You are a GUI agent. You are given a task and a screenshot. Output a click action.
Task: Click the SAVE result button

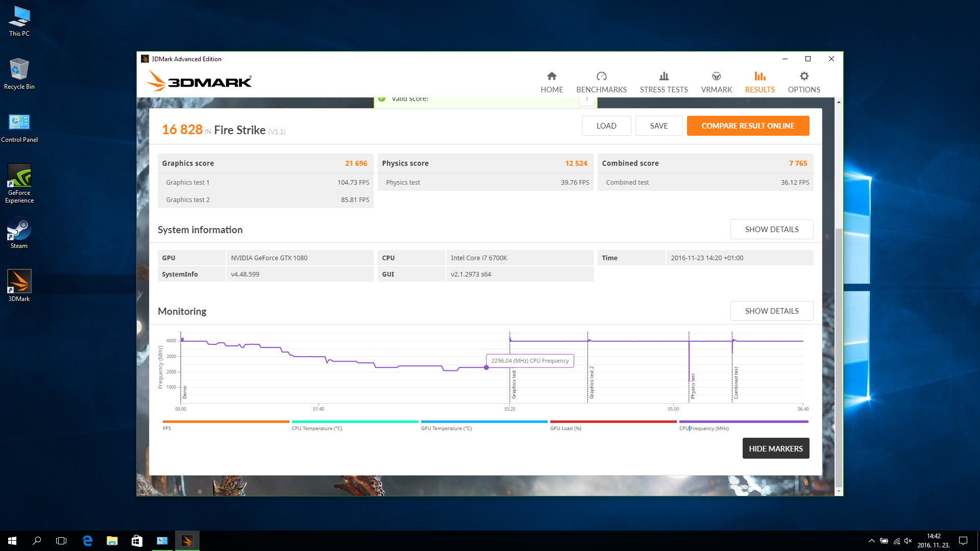click(x=659, y=126)
